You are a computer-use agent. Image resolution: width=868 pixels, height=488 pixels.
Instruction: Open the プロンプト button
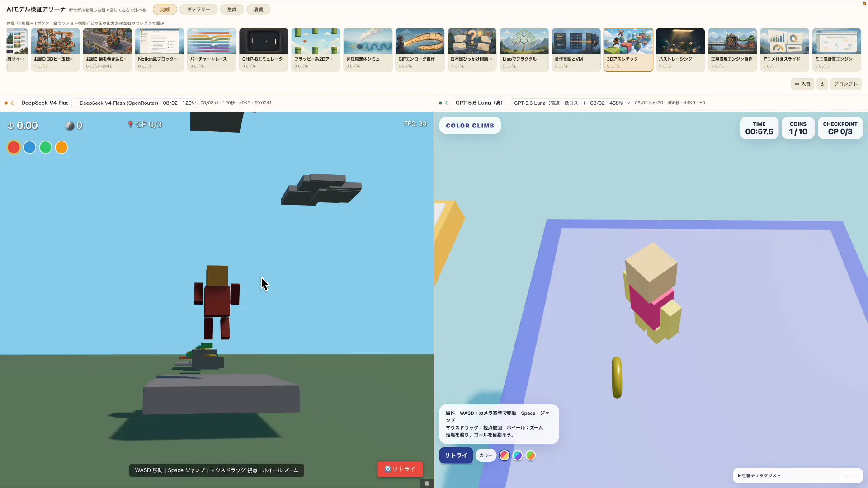(x=846, y=84)
